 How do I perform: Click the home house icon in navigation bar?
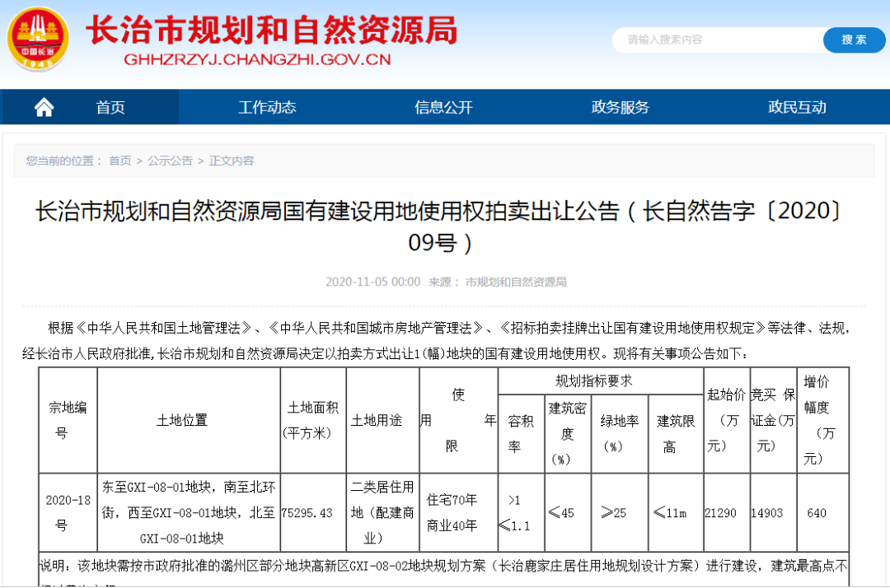(x=44, y=106)
